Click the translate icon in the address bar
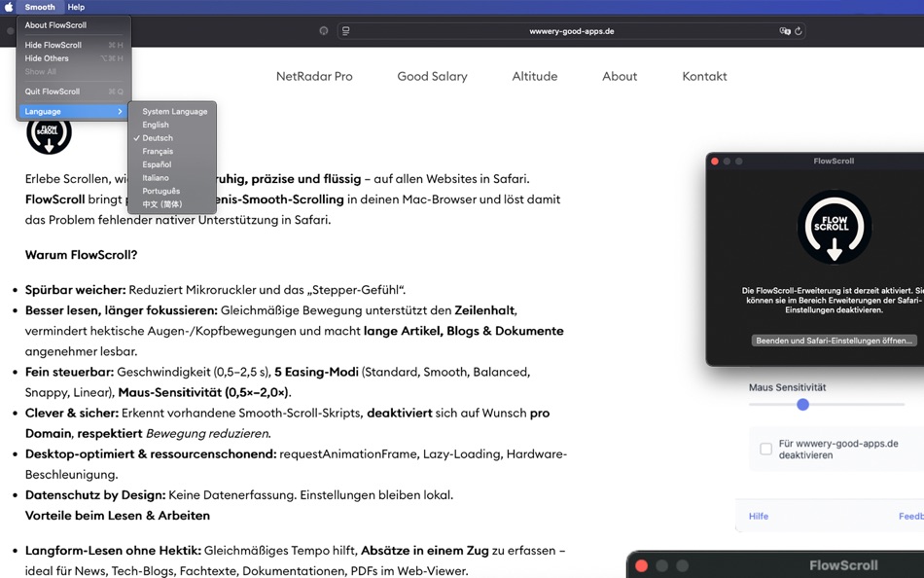Viewport: 924px width, 578px height. [x=784, y=30]
